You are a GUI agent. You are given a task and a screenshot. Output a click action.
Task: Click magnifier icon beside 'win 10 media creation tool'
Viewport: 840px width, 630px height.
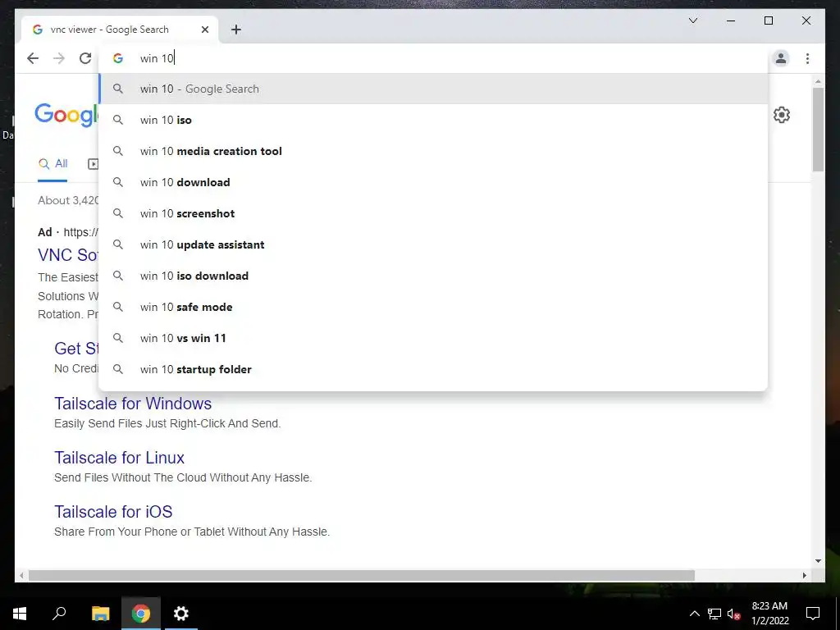coord(118,151)
